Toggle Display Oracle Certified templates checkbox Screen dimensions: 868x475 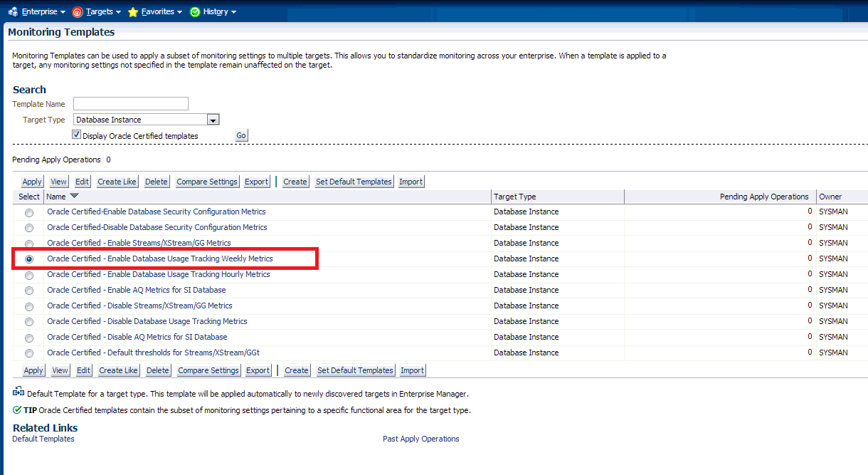(x=76, y=134)
